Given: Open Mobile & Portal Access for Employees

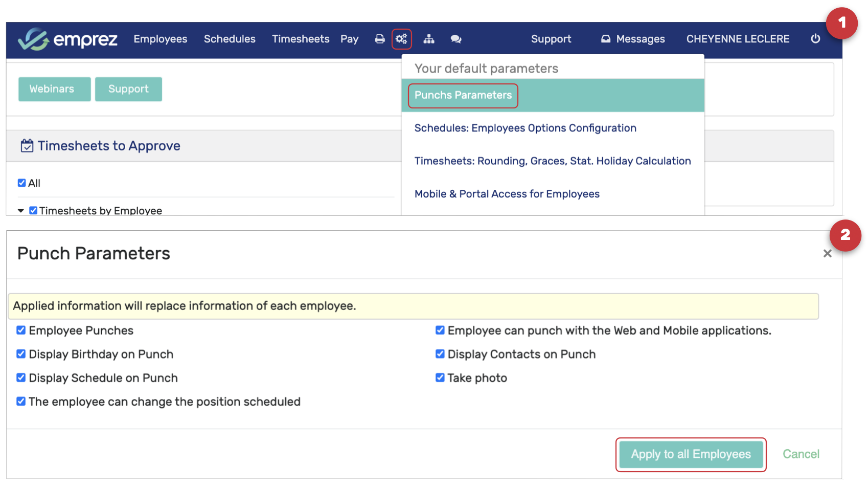Looking at the screenshot, I should pyautogui.click(x=507, y=194).
